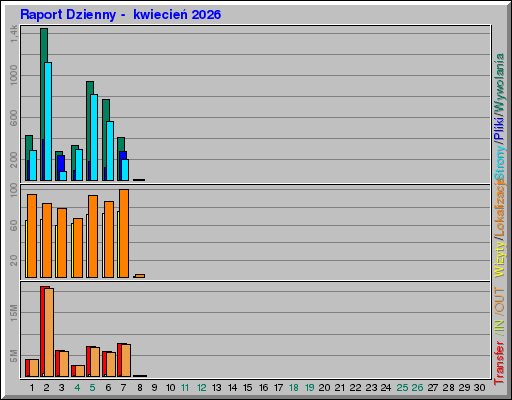Click the 'Raport Dzienny - kwiecień 2026' title
Image resolution: width=512 pixels, height=400 pixels.
(121, 15)
